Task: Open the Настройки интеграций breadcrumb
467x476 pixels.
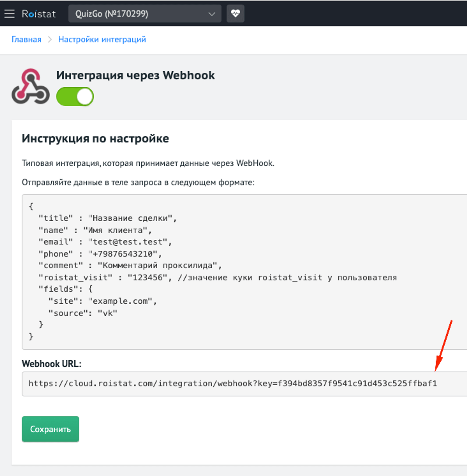Action: click(102, 39)
